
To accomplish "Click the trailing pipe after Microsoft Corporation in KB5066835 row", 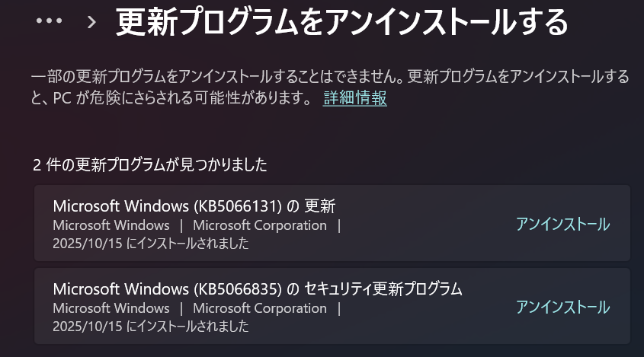I will tap(339, 308).
